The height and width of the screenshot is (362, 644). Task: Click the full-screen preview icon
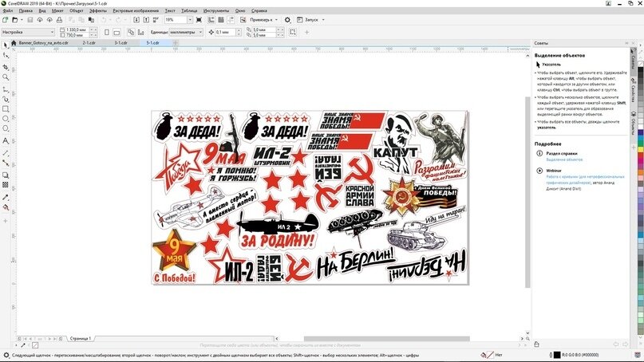pos(200,20)
